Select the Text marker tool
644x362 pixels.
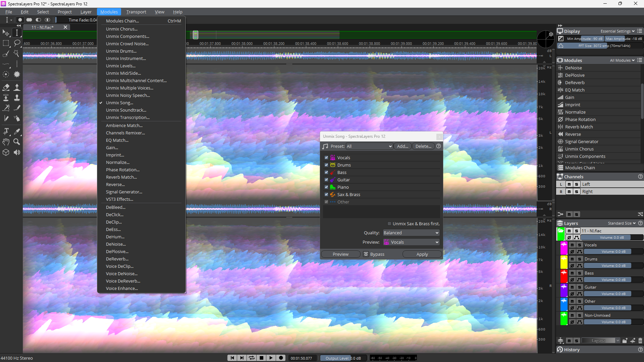click(x=6, y=131)
